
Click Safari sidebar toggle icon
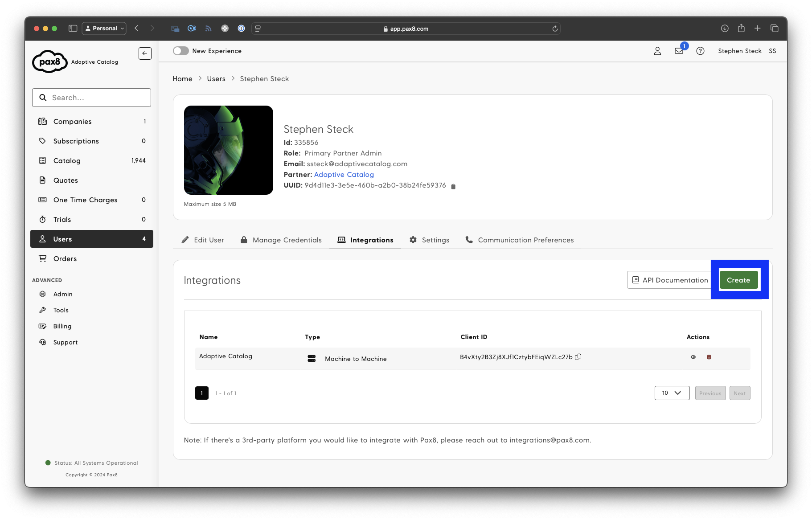[73, 29]
